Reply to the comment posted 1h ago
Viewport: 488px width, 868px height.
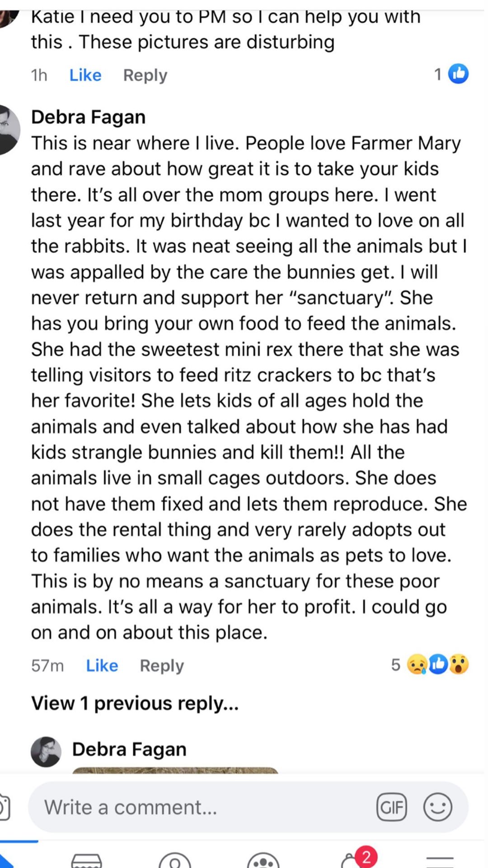tap(145, 75)
